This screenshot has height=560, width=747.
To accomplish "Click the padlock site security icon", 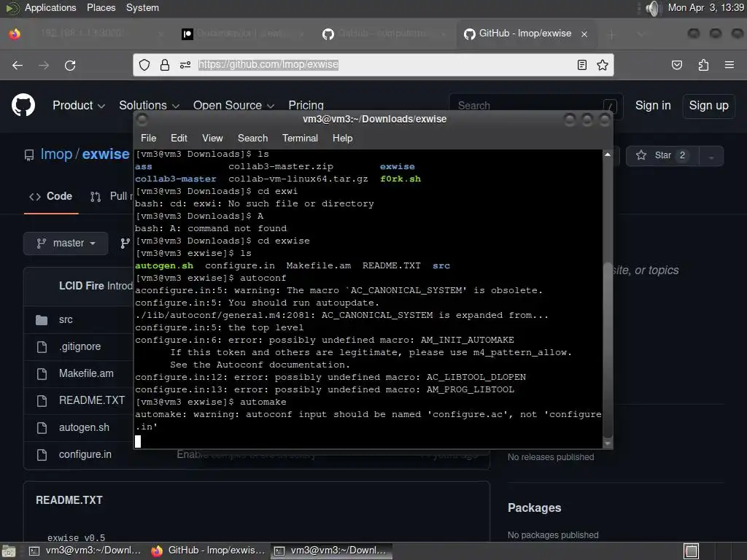I will (x=165, y=65).
